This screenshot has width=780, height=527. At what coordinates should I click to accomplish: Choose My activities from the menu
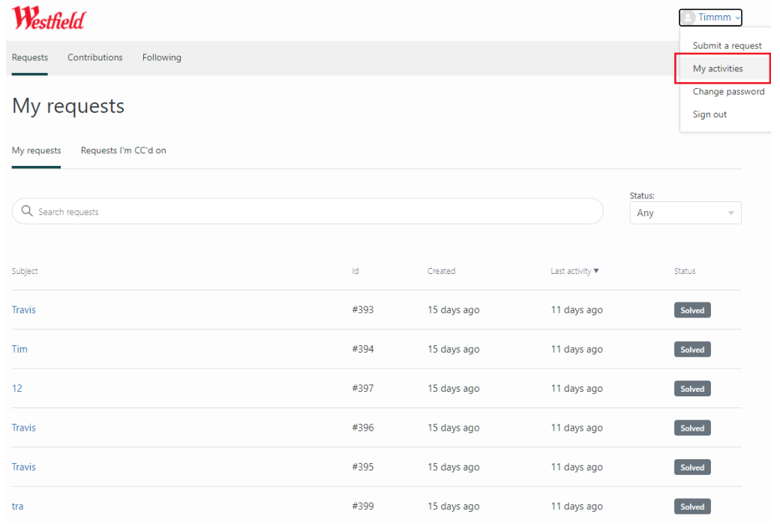(x=718, y=69)
